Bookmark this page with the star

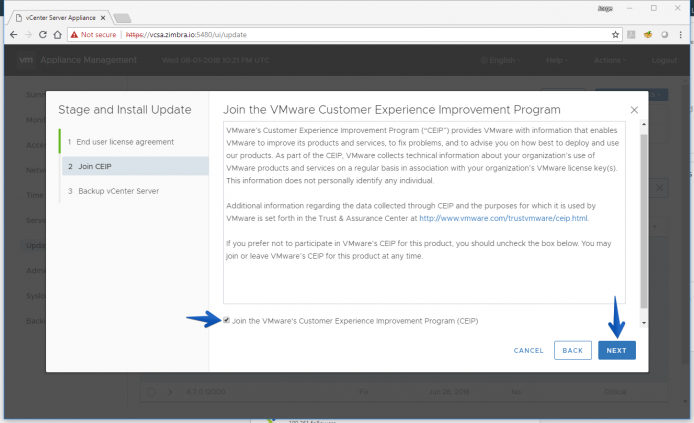pyautogui.click(x=615, y=35)
